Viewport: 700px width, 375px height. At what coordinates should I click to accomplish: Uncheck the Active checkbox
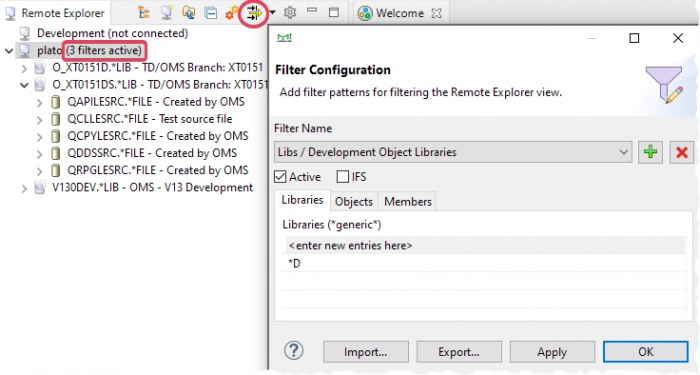click(280, 177)
